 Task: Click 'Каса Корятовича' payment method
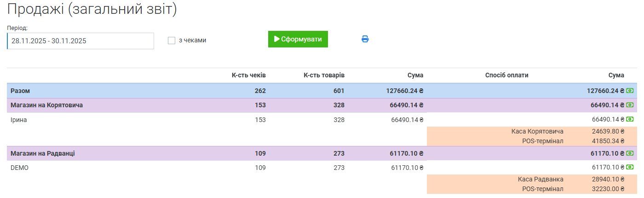pyautogui.click(x=537, y=131)
